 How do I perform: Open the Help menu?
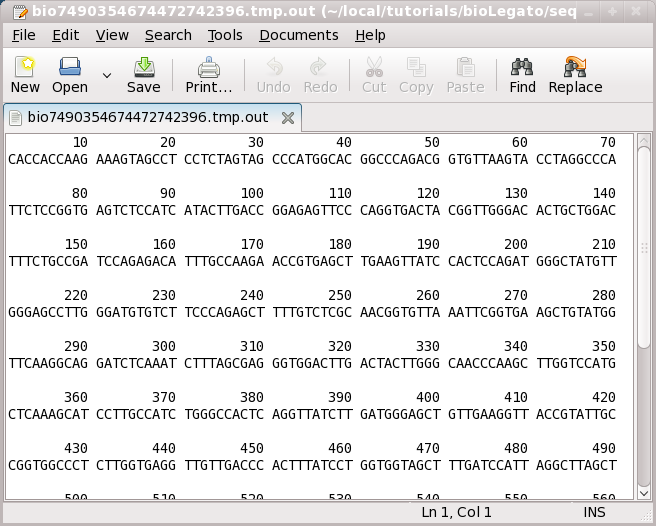(370, 35)
